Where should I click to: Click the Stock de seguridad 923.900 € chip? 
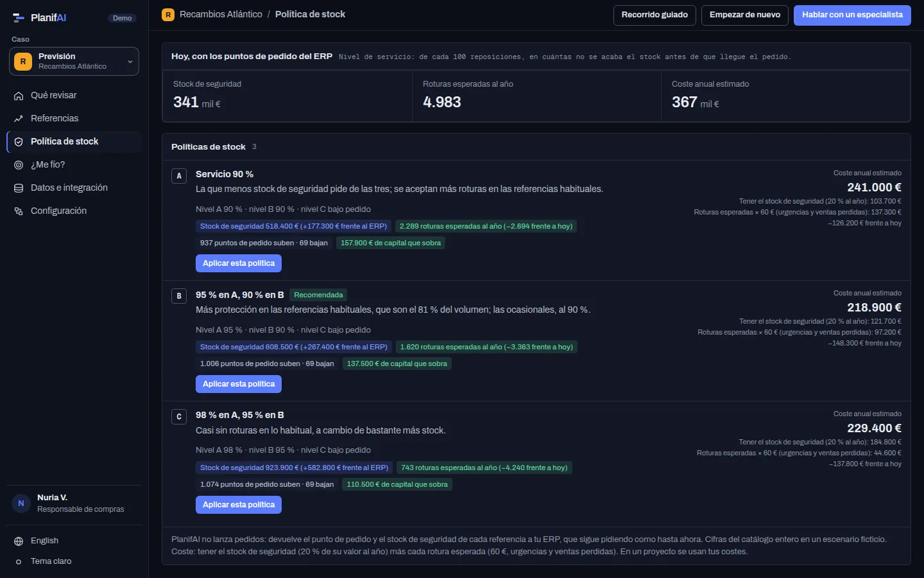point(295,468)
